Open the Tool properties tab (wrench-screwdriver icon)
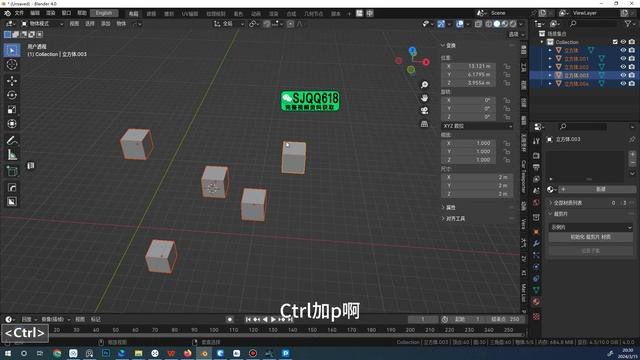Viewport: 640px width, 360px height. click(536, 141)
